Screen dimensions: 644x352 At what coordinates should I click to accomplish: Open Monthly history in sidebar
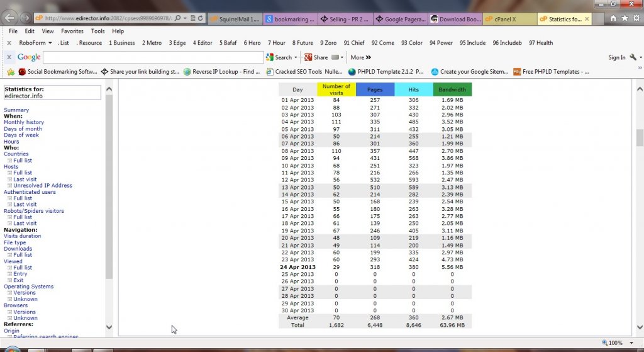24,122
